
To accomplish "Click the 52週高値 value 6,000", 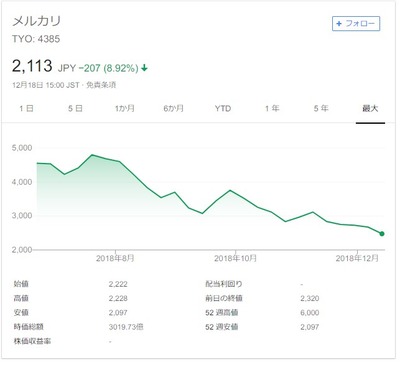I will (x=310, y=313).
